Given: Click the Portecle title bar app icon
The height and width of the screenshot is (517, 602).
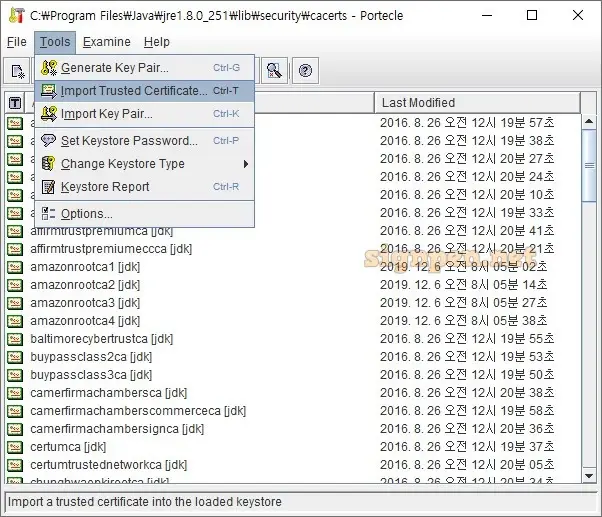Looking at the screenshot, I should tap(16, 15).
